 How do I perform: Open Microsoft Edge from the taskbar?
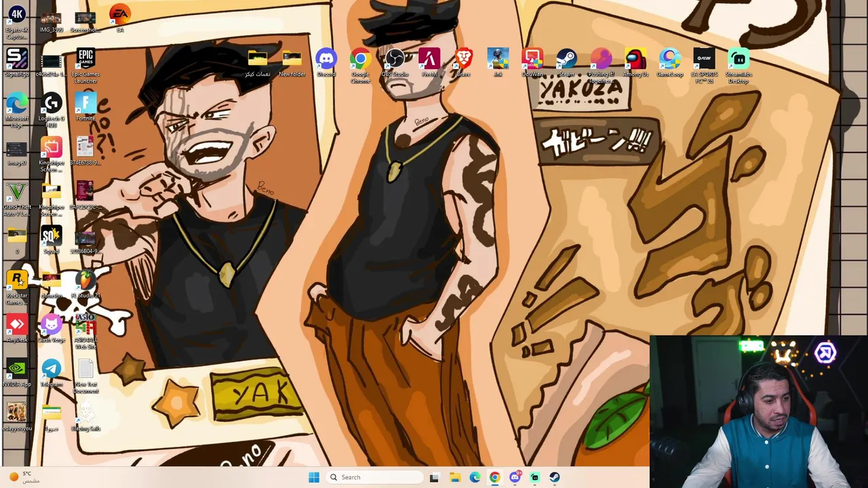pos(475,477)
